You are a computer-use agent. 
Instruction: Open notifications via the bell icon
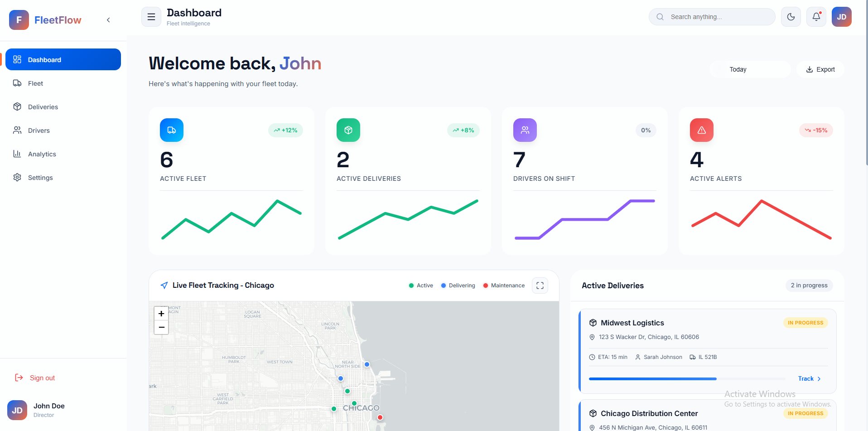816,17
